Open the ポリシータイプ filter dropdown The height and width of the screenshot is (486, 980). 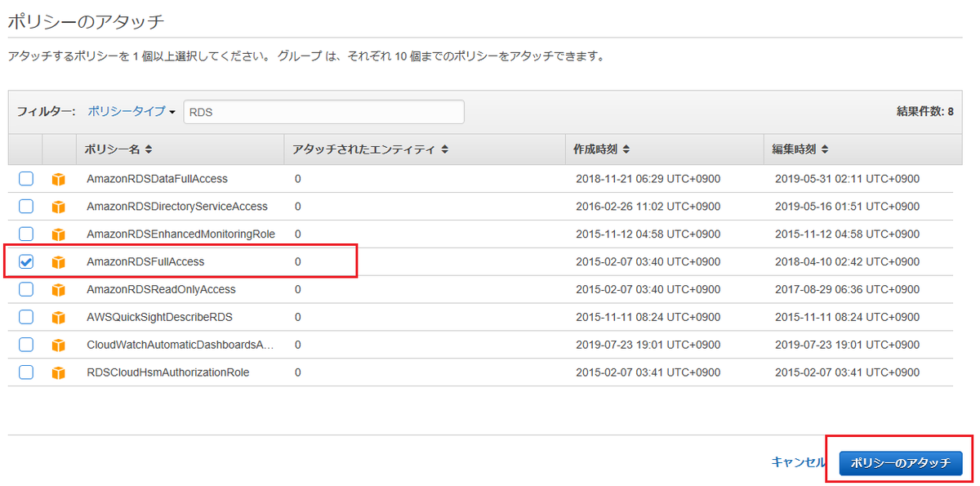pyautogui.click(x=131, y=111)
